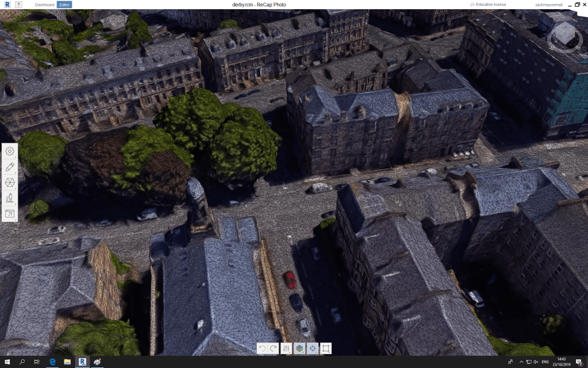588x368 pixels.
Task: Click the Redo arrow in bottom toolbar
Action: coord(273,348)
